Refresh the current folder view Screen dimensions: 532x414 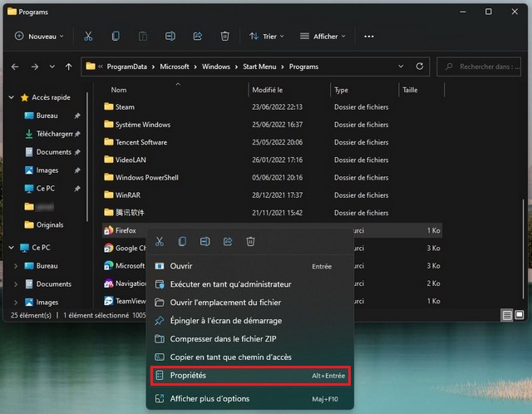point(420,67)
